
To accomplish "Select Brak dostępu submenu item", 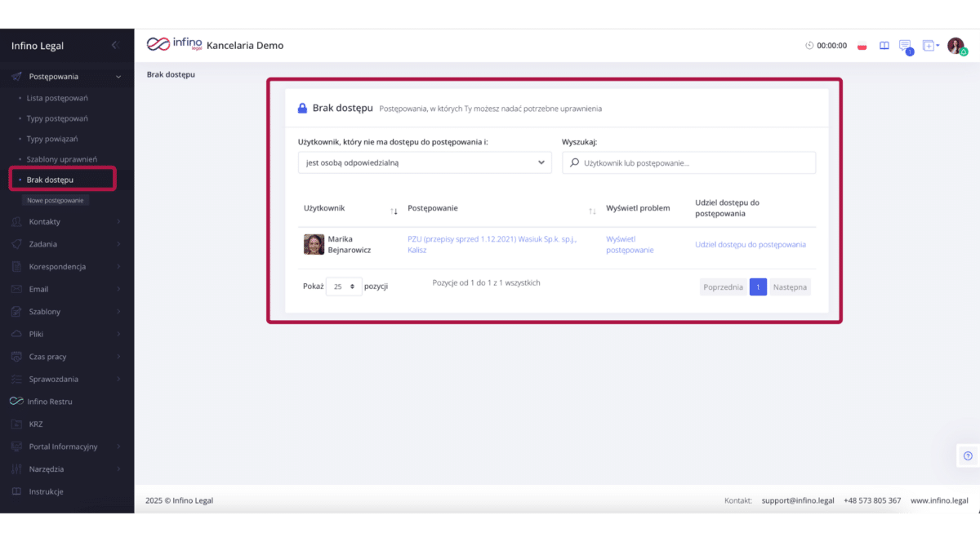I will [50, 180].
